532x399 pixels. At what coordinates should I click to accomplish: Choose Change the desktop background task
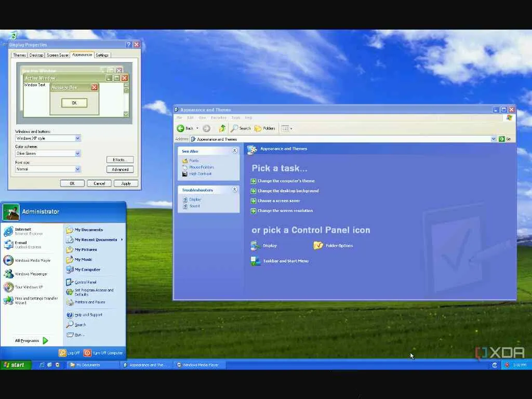coord(288,191)
